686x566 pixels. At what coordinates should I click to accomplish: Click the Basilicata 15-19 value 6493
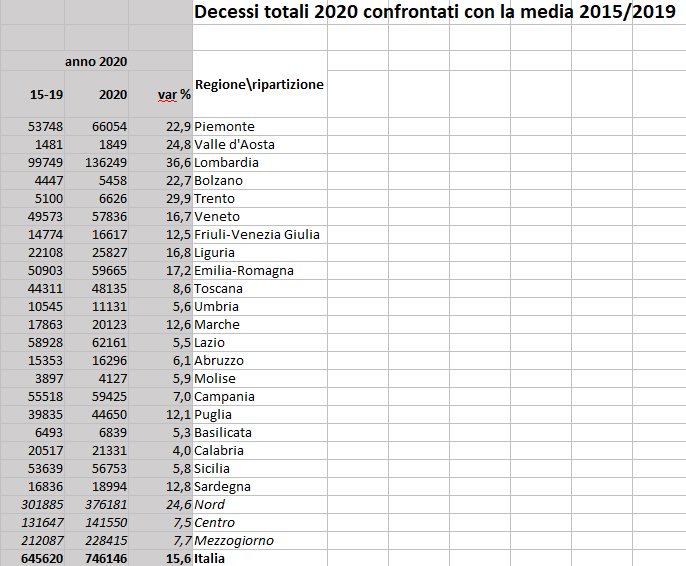coord(32,432)
